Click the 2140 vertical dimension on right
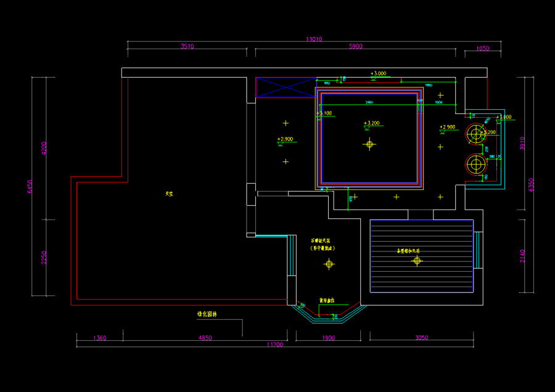The width and height of the screenshot is (555, 392). tap(522, 256)
